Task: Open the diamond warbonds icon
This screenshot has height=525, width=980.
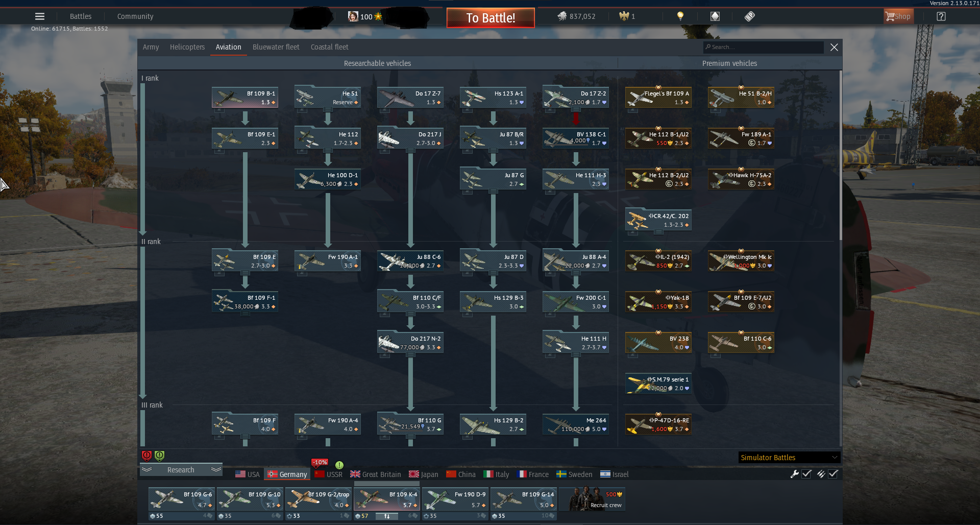Action: (x=715, y=16)
